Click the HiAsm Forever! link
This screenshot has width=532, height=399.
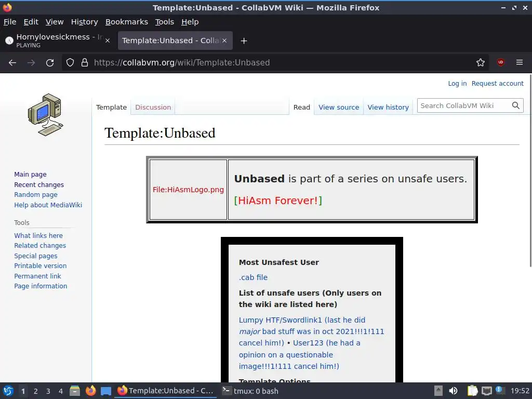(x=278, y=201)
